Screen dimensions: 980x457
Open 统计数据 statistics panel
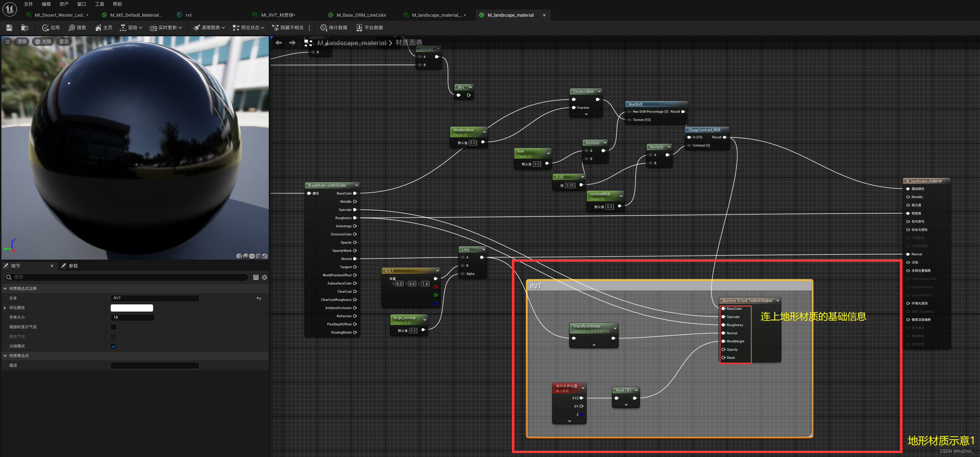(x=334, y=27)
